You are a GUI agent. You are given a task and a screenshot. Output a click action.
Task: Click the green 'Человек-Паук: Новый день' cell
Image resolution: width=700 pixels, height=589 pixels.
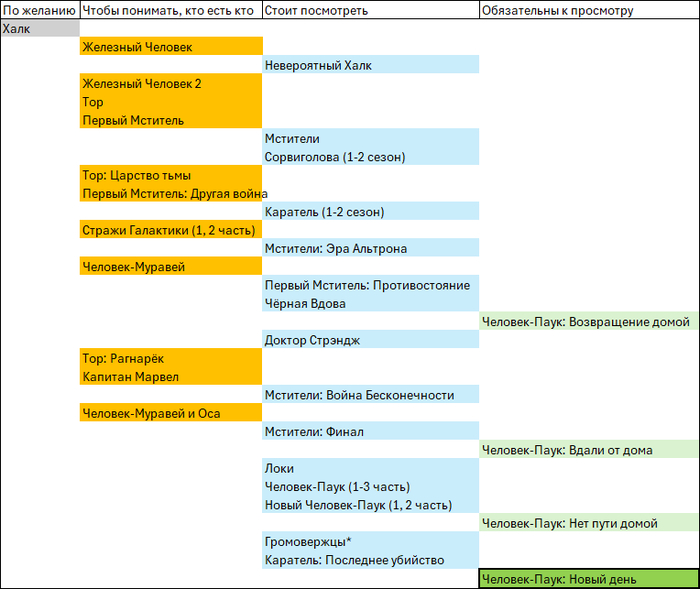click(x=589, y=579)
